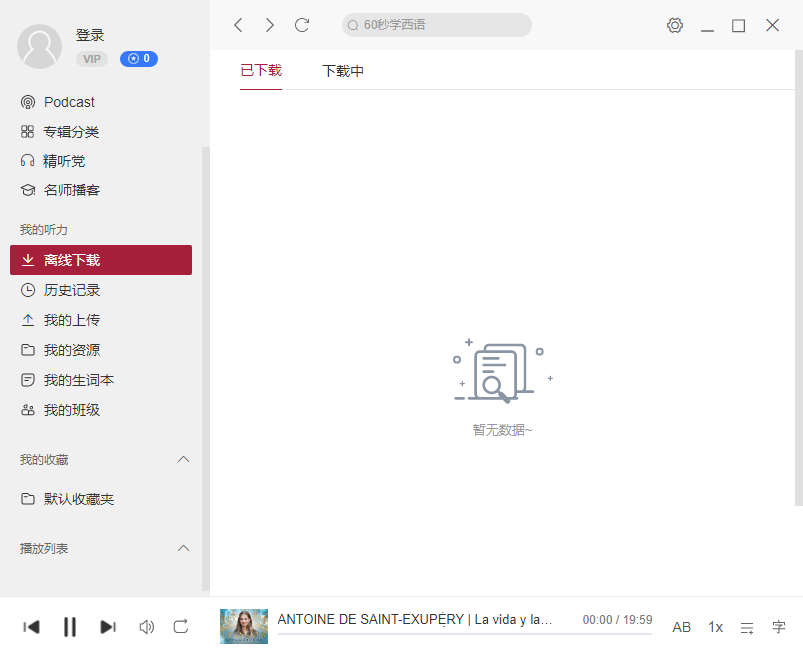Navigate forward with right arrow
Screen dimensions: 803x656
[x=269, y=25]
